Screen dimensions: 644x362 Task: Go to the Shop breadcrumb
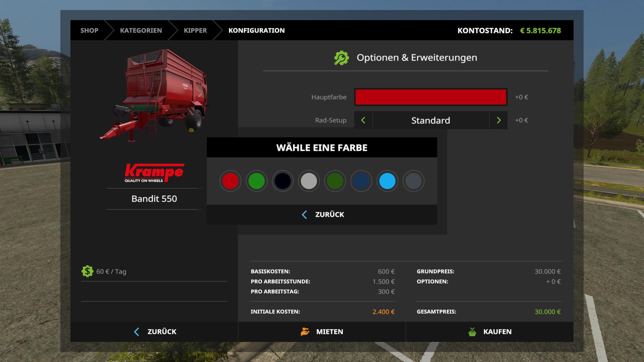click(x=89, y=31)
